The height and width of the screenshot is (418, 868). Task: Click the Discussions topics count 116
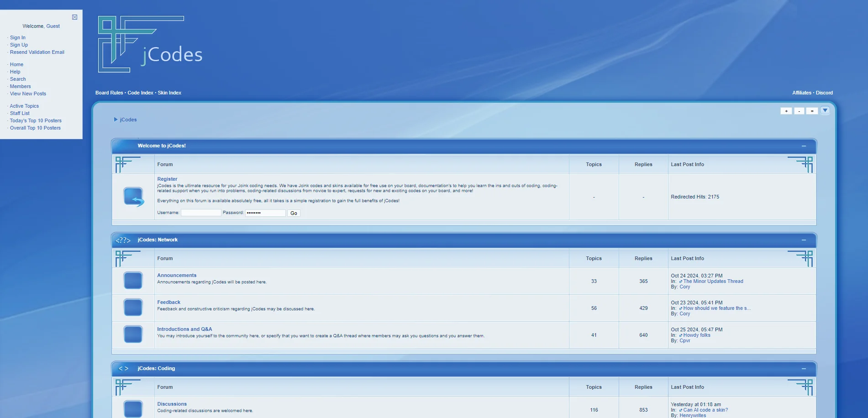594,410
